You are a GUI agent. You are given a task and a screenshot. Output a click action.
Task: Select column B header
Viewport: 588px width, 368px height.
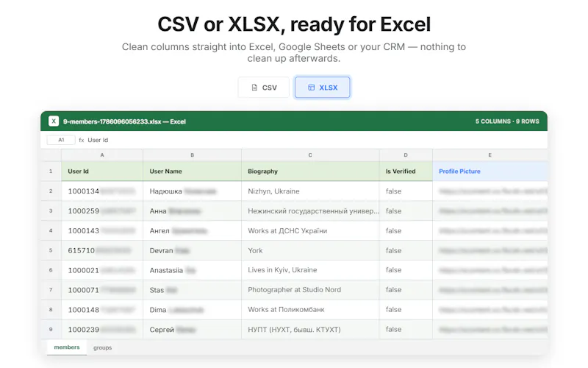193,155
